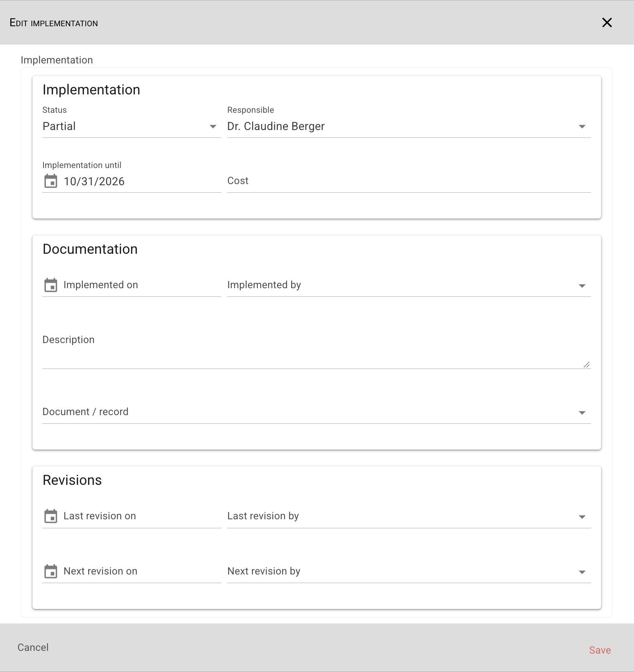
Task: Click the Save button
Action: (600, 650)
